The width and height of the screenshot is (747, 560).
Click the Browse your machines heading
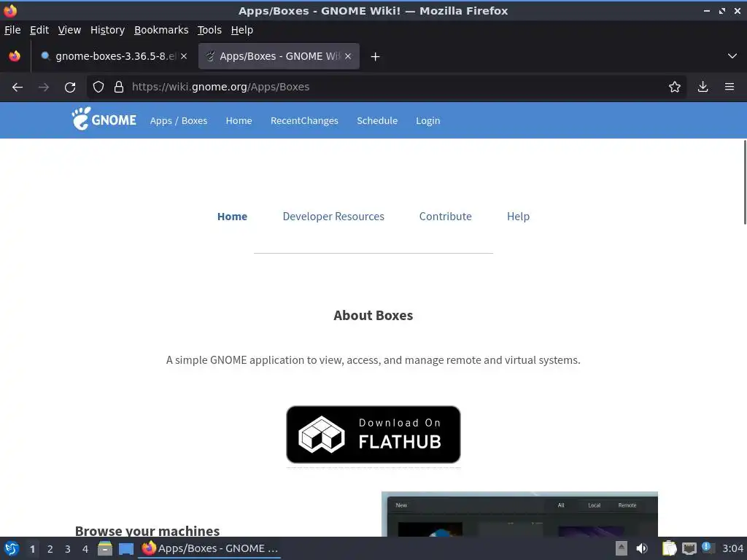pos(147,530)
